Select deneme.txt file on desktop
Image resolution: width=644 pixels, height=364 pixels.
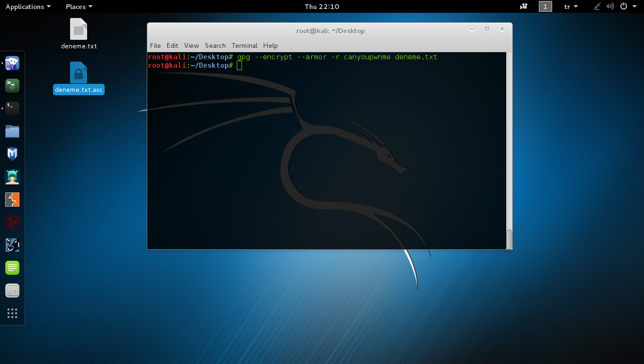tap(79, 34)
